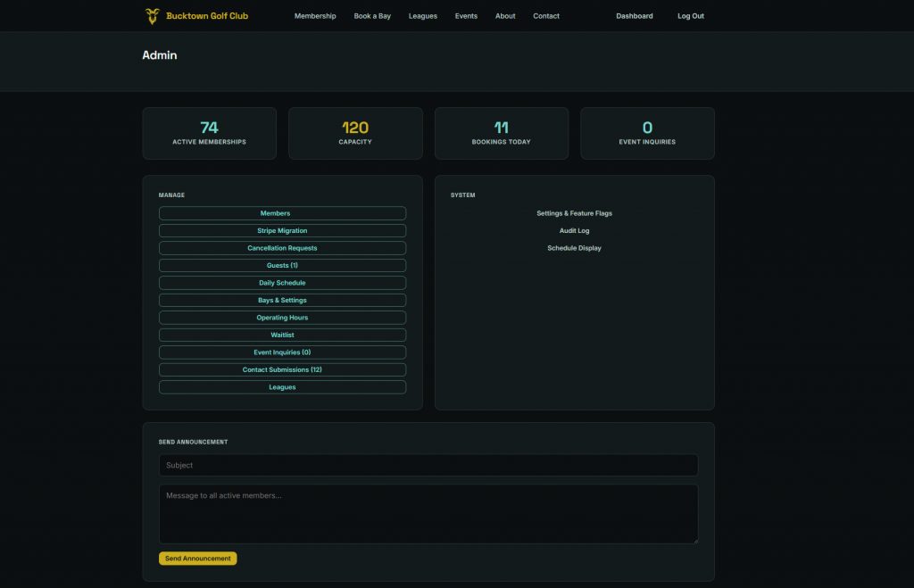Navigate to Events in top bar
Image resolution: width=914 pixels, height=588 pixels.
466,16
